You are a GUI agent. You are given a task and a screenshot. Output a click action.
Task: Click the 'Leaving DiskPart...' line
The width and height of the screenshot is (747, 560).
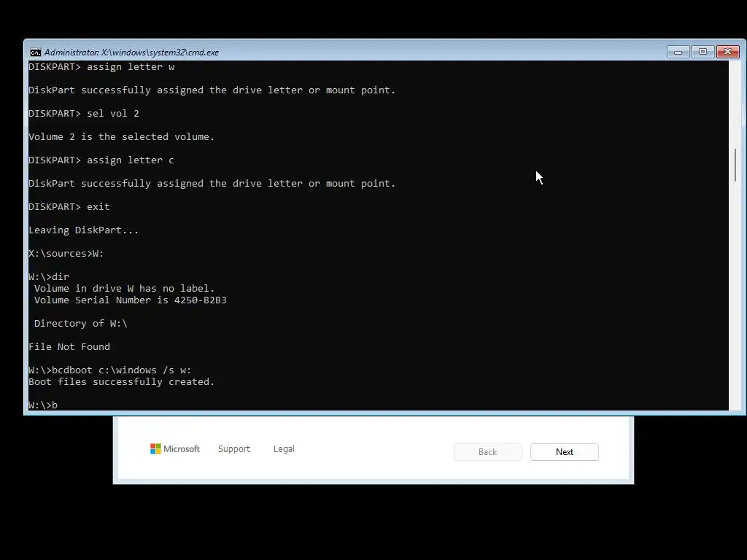83,230
